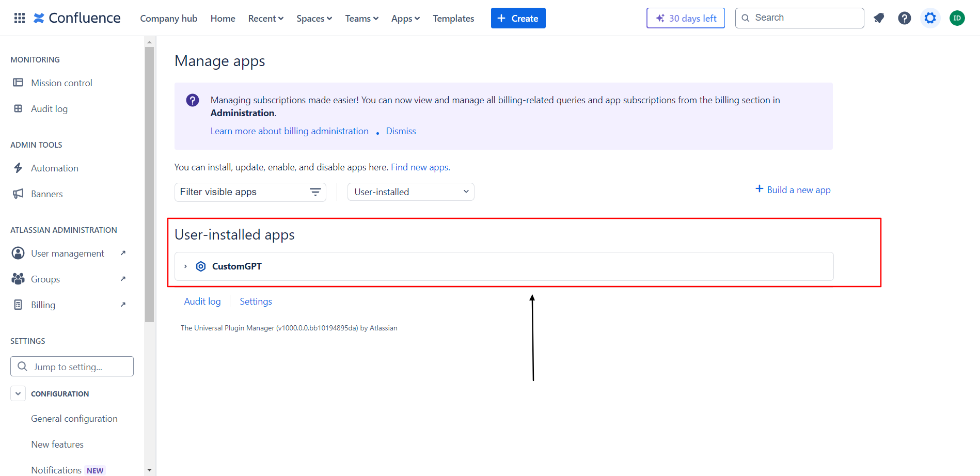Click external link arrow beside Billing
The height and width of the screenshot is (476, 980).
click(123, 305)
